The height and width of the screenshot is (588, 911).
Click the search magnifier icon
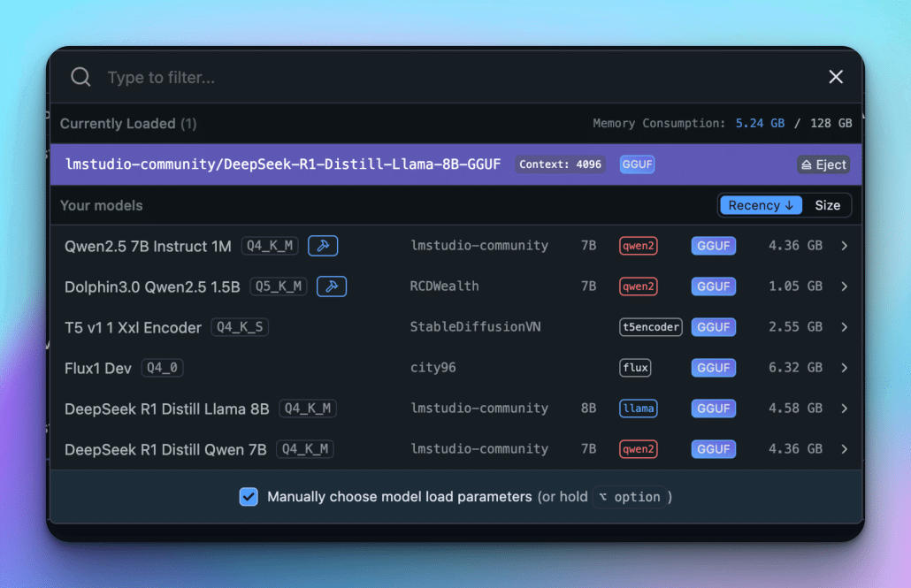[80, 78]
